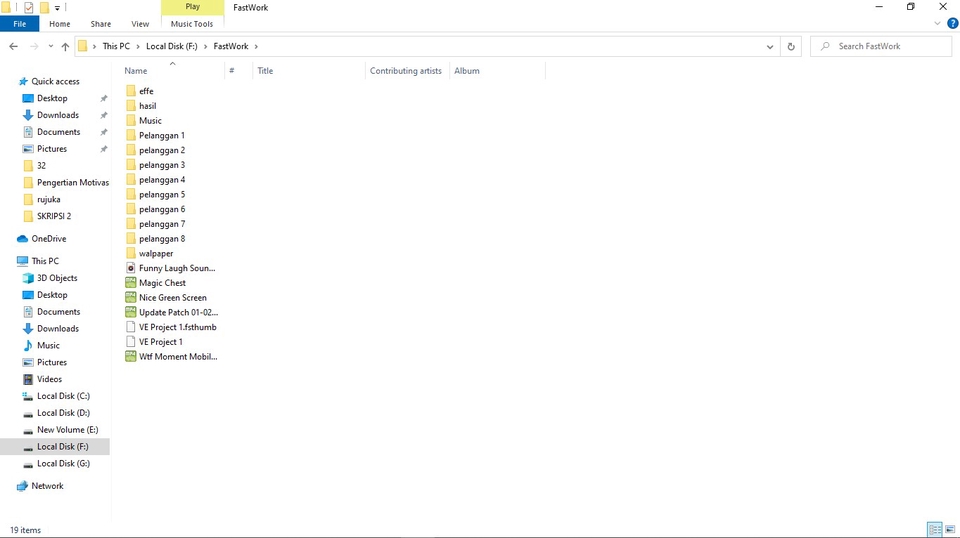
Task: Select the Music Tools tab
Action: point(192,24)
